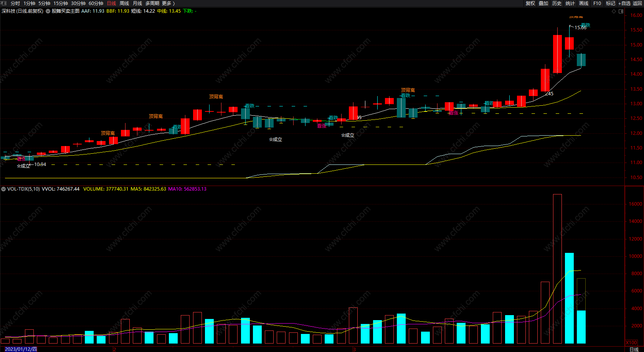This screenshot has width=644, height=352.
Task: Click the 股舞买卖主图 indicator name
Action: pos(66,11)
